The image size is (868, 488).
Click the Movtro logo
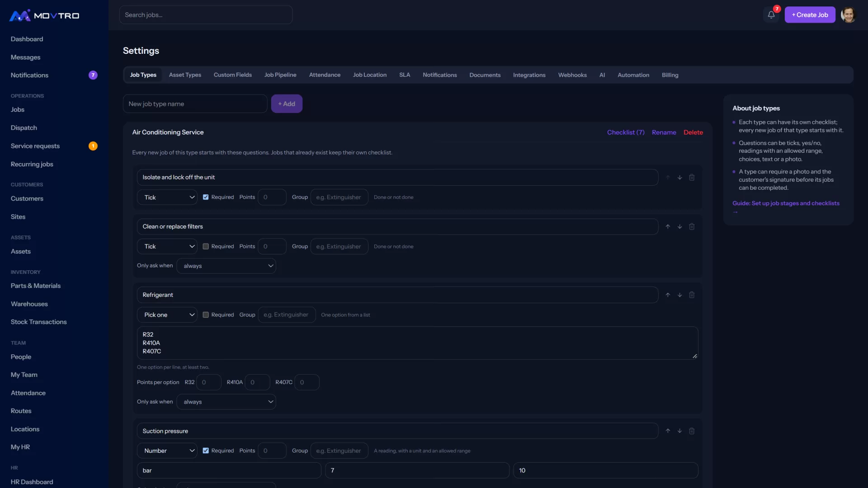(x=44, y=15)
